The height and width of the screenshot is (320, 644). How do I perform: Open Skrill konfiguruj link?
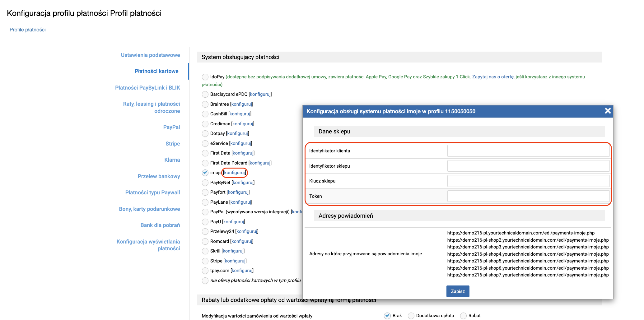(x=233, y=251)
